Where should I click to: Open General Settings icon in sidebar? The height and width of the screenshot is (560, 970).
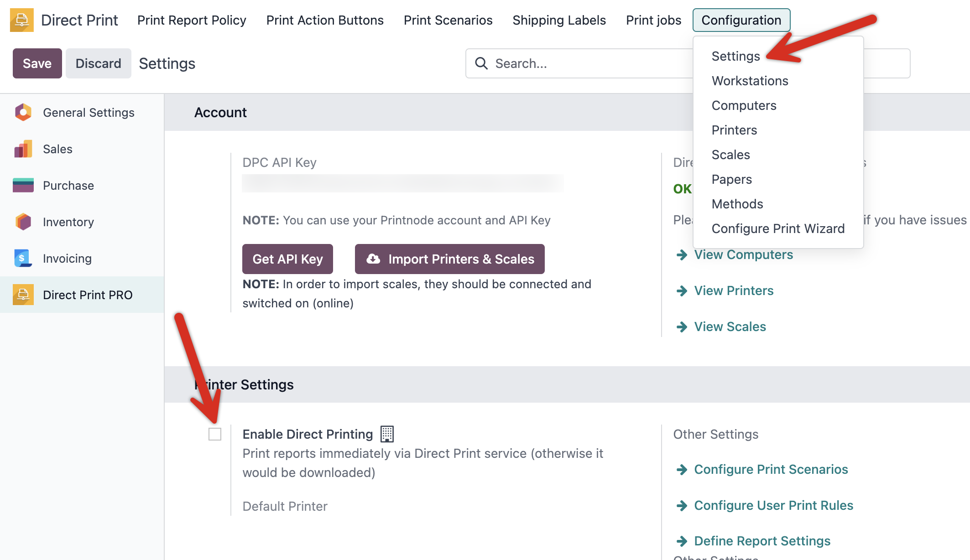point(23,112)
